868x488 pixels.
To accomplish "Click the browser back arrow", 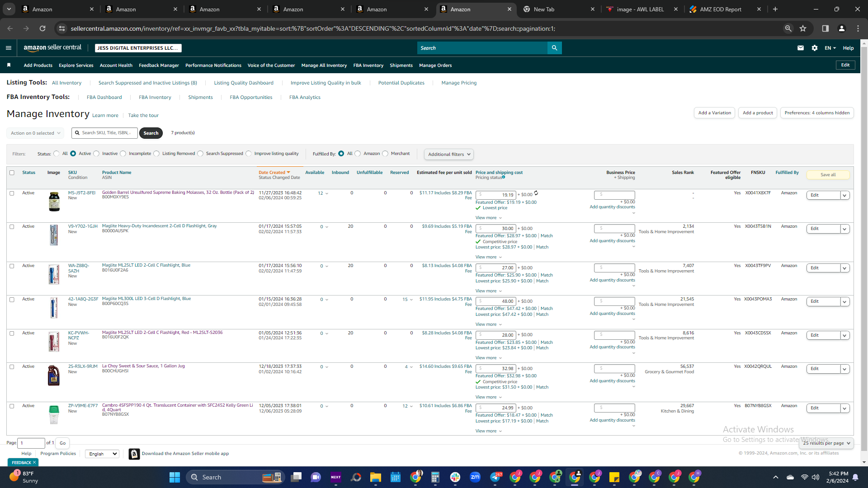I will [10, 28].
